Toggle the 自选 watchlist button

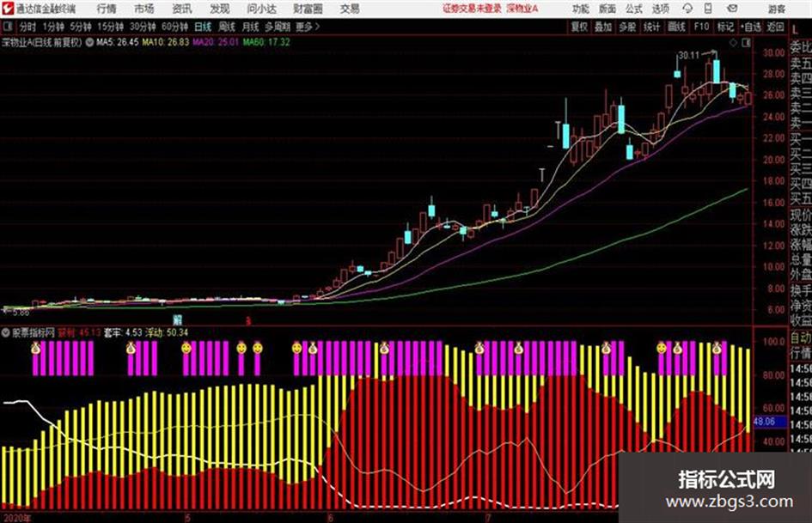[x=751, y=27]
